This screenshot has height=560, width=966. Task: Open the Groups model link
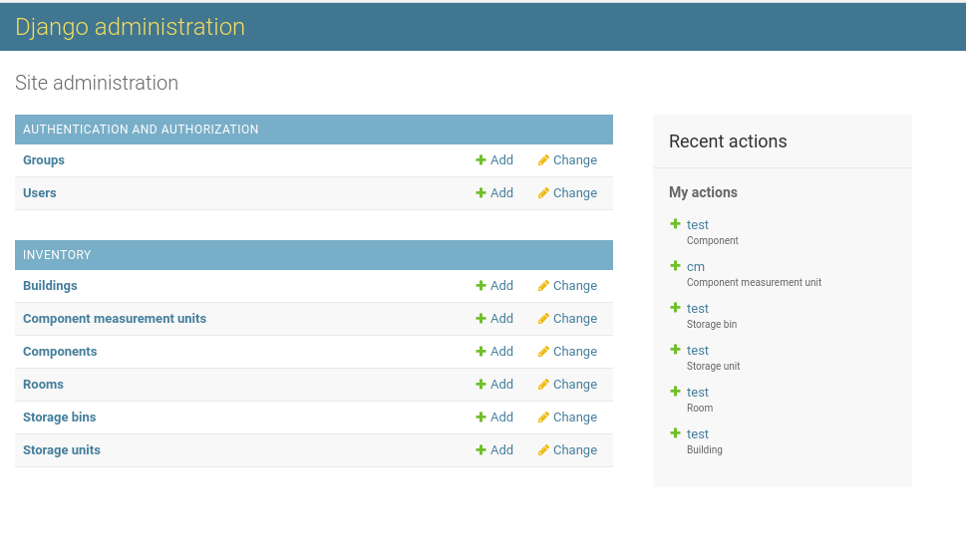point(44,160)
